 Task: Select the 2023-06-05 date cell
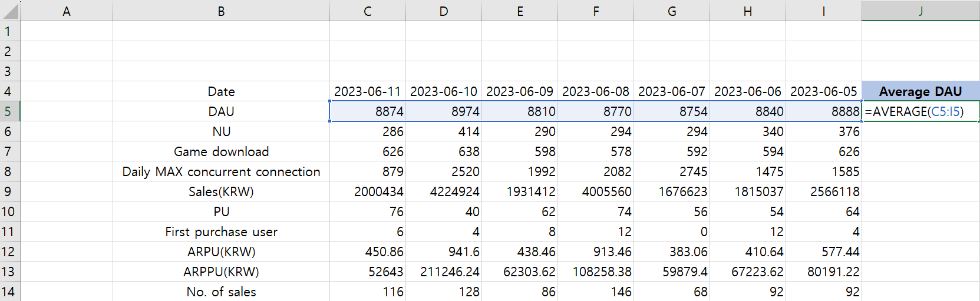tap(824, 91)
